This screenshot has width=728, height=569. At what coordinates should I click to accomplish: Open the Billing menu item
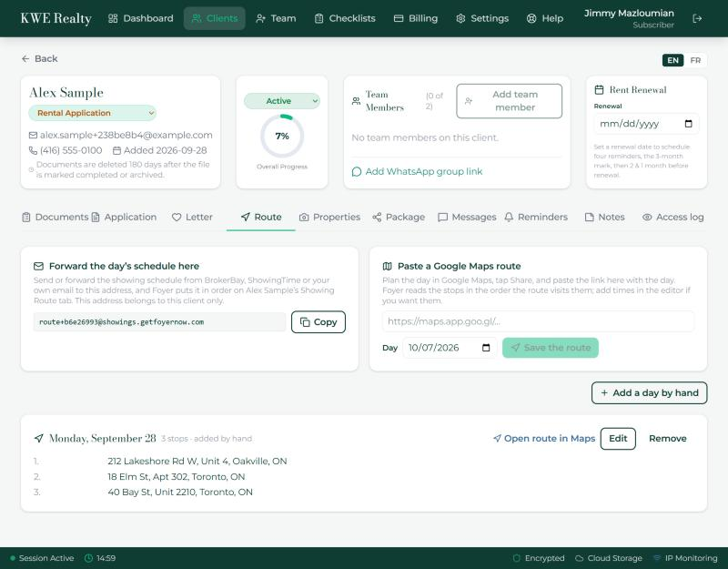click(x=416, y=18)
